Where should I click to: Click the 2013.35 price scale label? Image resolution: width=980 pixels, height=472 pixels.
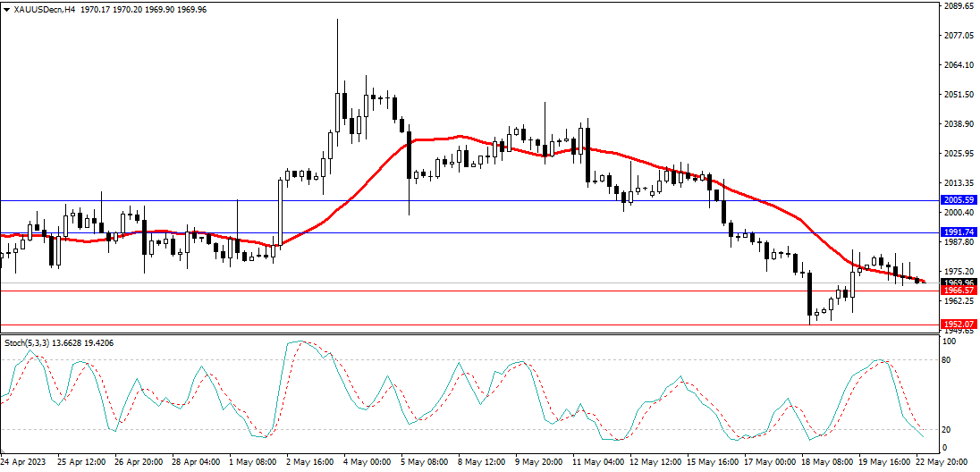click(959, 183)
